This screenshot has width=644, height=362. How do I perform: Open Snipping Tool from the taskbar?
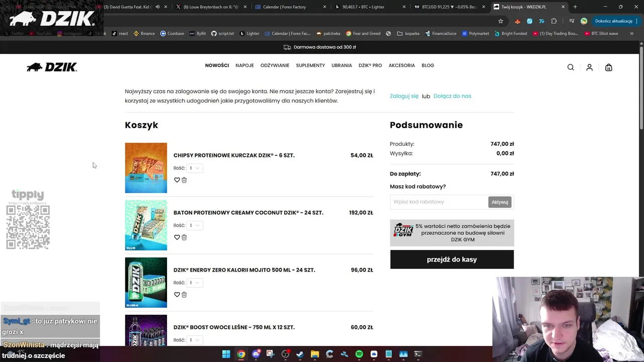click(270, 354)
